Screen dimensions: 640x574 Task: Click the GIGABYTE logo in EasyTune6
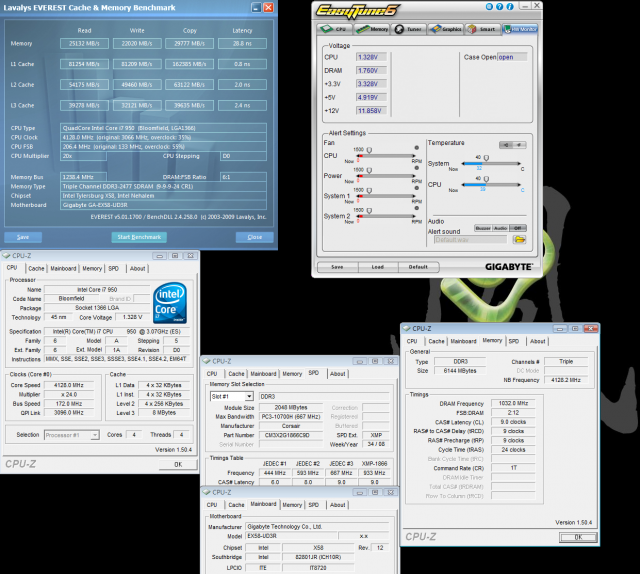pyautogui.click(x=509, y=267)
